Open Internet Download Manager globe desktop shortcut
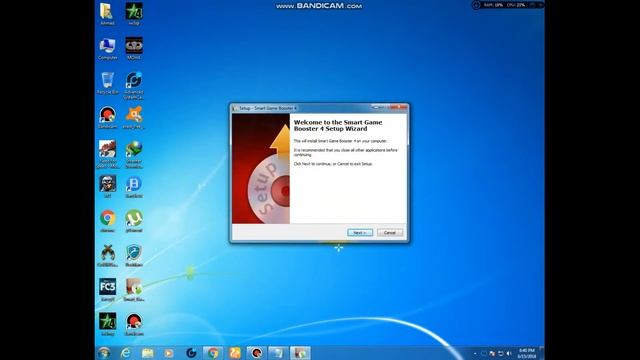Image resolution: width=640 pixels, height=360 pixels. click(x=134, y=154)
